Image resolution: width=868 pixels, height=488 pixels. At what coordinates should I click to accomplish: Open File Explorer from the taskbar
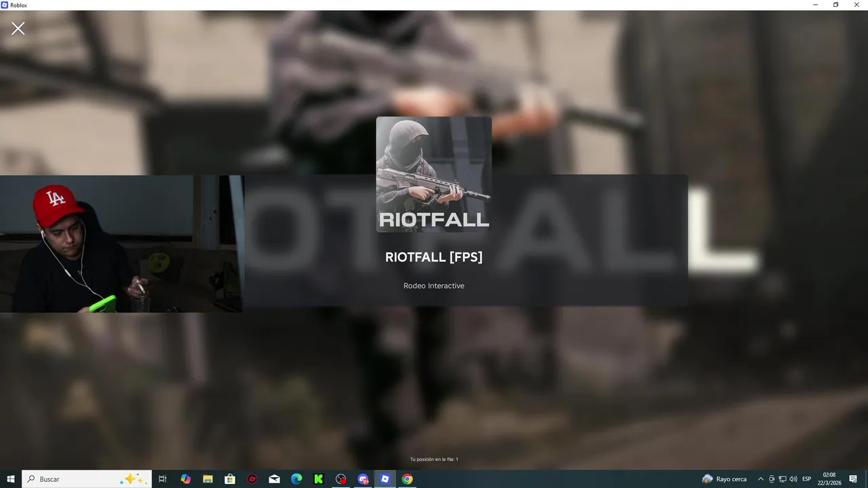(208, 479)
